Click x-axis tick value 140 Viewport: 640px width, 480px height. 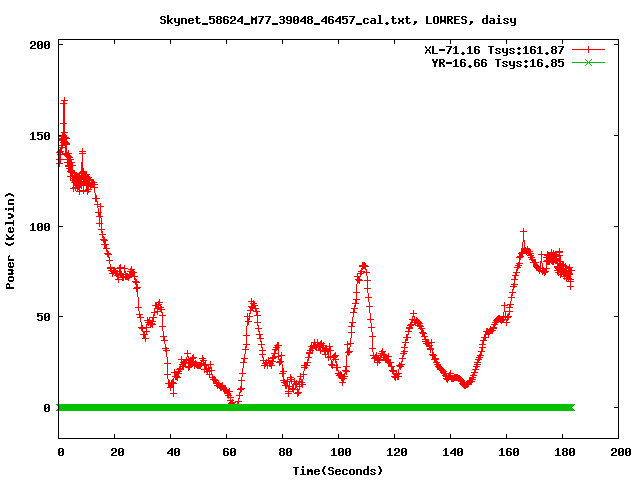(453, 452)
